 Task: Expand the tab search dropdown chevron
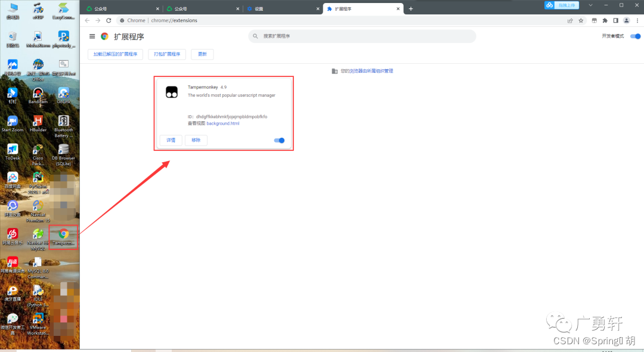point(590,5)
